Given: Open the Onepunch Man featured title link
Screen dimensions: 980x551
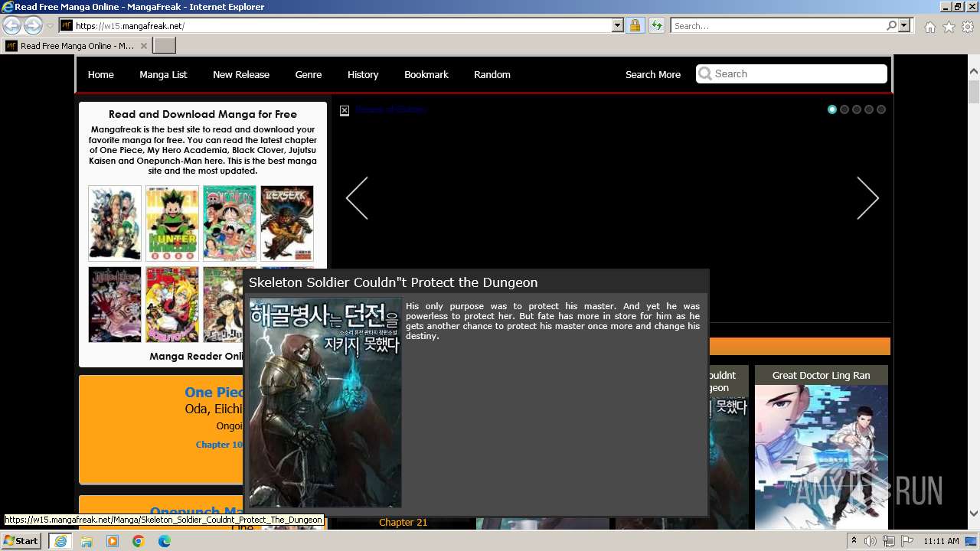Looking at the screenshot, I should pos(197,512).
